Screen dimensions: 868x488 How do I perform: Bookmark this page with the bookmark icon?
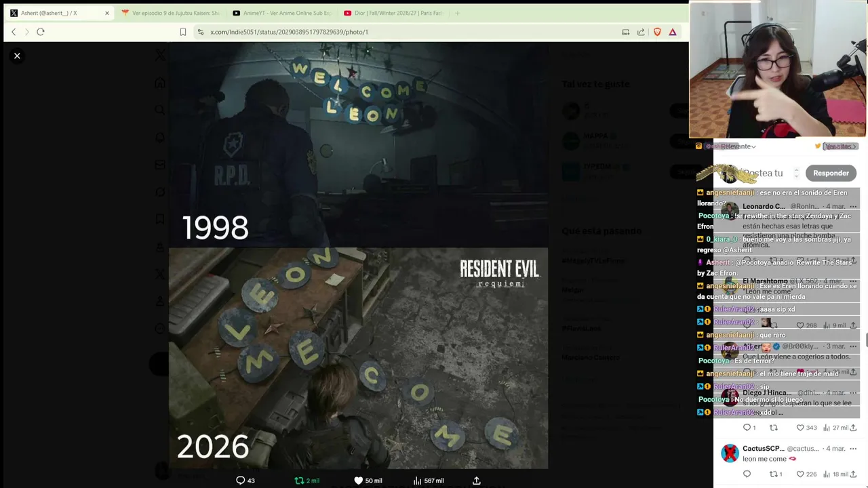[183, 32]
